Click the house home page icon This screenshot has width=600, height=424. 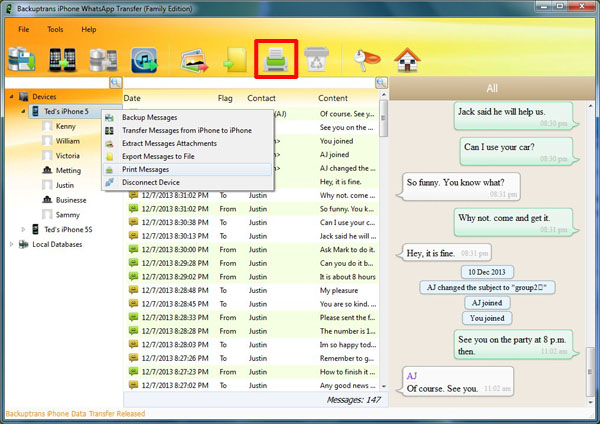pos(407,60)
